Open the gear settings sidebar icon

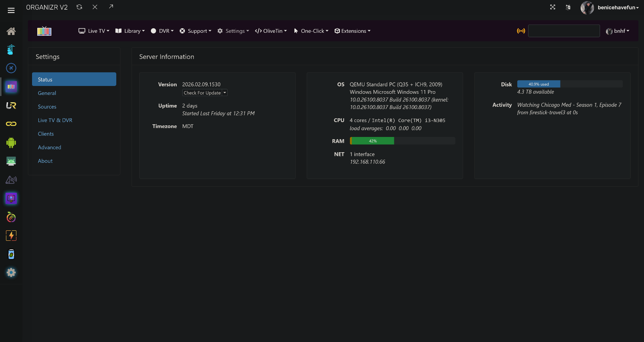[11, 272]
